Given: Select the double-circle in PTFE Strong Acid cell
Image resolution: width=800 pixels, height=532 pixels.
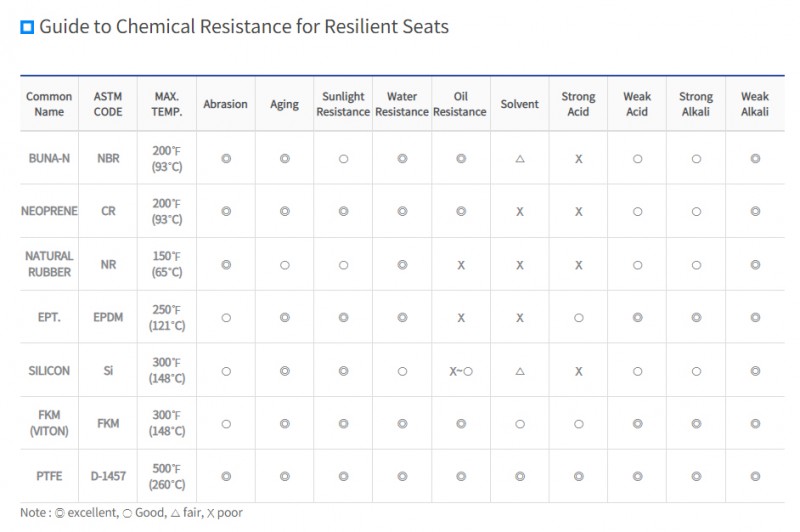Looking at the screenshot, I should [x=578, y=476].
